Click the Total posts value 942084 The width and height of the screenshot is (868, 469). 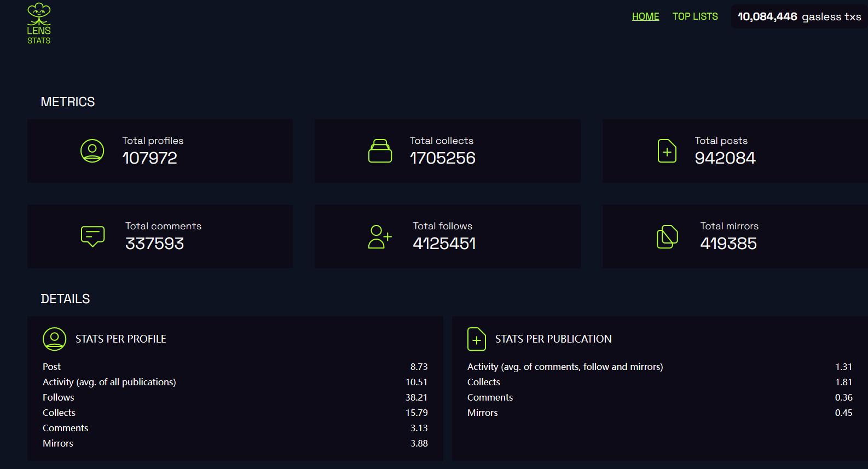coord(725,158)
